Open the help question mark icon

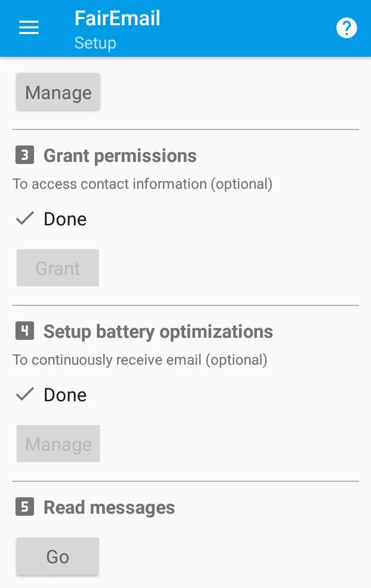pos(346,28)
